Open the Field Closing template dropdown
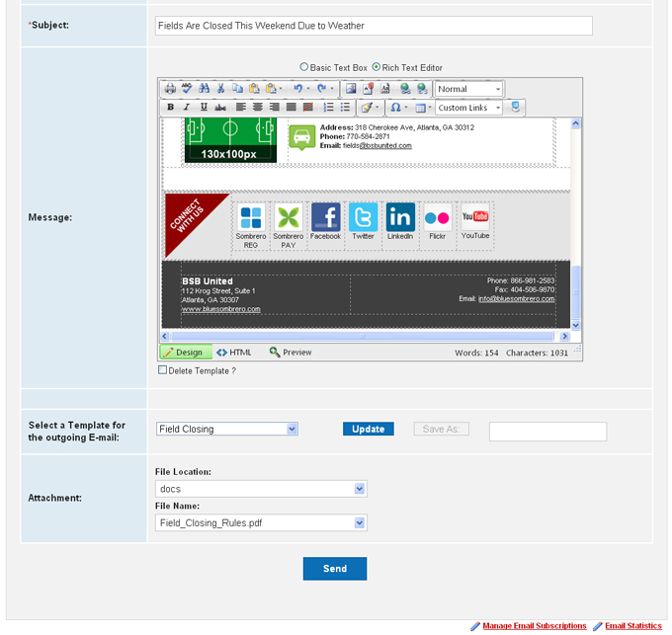 click(x=227, y=429)
